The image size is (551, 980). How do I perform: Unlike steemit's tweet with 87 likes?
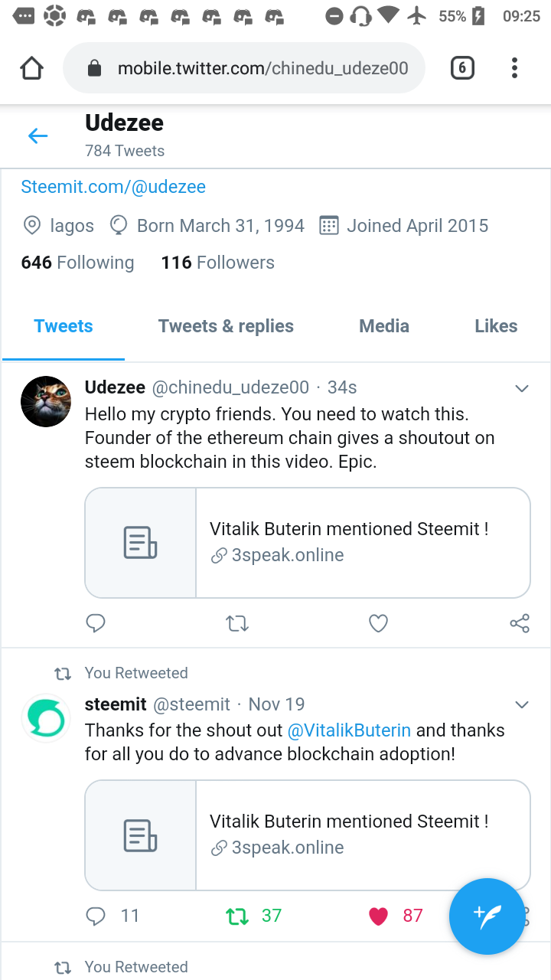379,916
